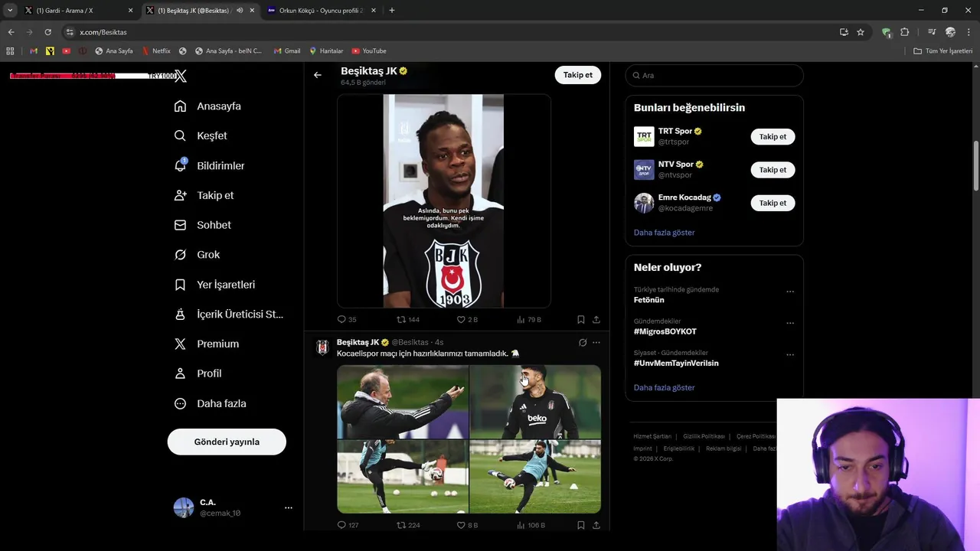Image resolution: width=980 pixels, height=551 pixels.
Task: Click the Gönderi yayınla post button
Action: click(227, 442)
